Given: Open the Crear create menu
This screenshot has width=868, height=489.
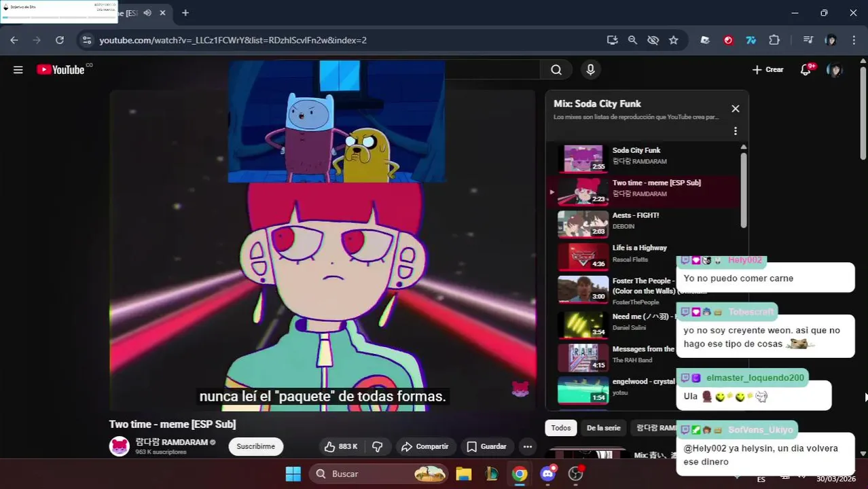Looking at the screenshot, I should 767,69.
